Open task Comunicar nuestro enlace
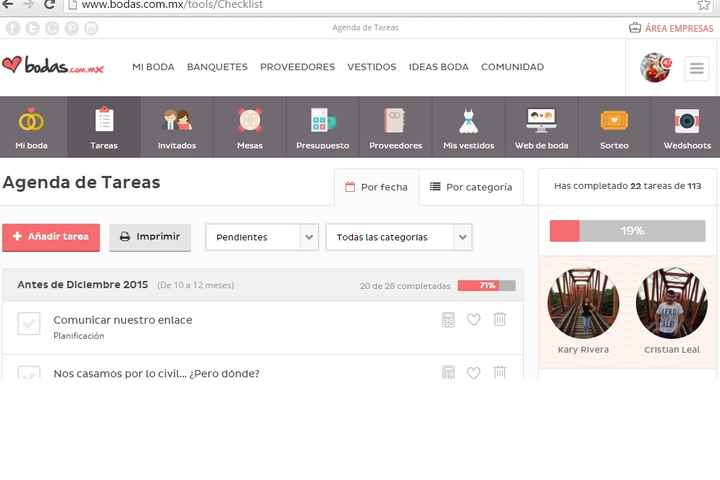Viewport: 720px width, 480px height. 123,320
